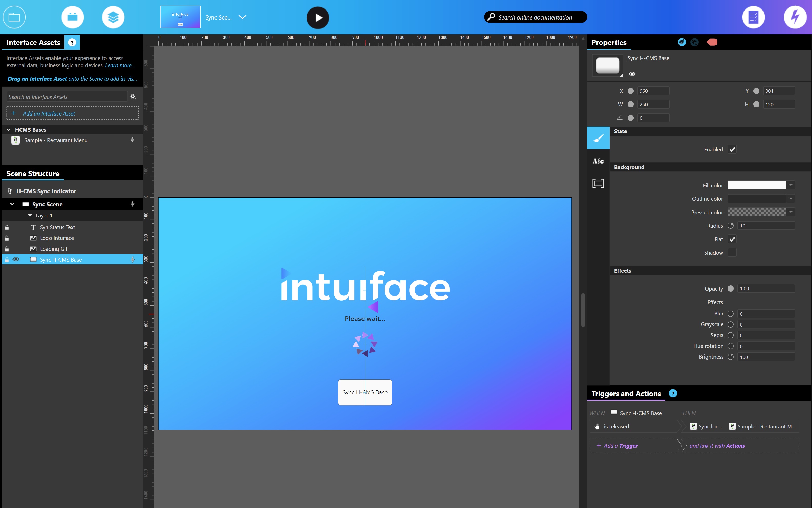This screenshot has width=812, height=508.
Task: Toggle the Flat checkbox
Action: click(732, 239)
